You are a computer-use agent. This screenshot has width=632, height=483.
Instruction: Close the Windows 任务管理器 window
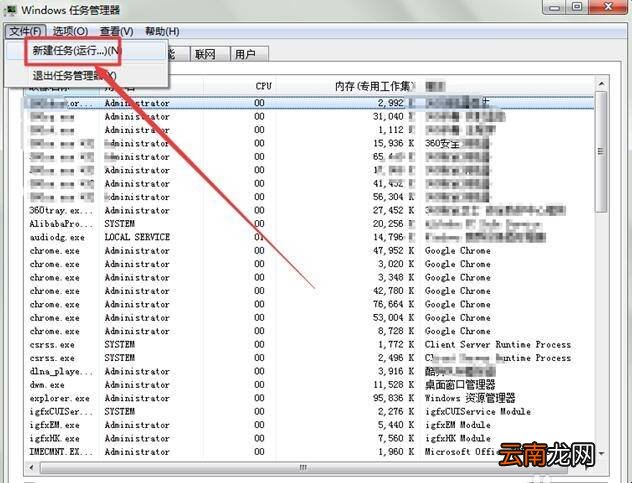pos(609,6)
